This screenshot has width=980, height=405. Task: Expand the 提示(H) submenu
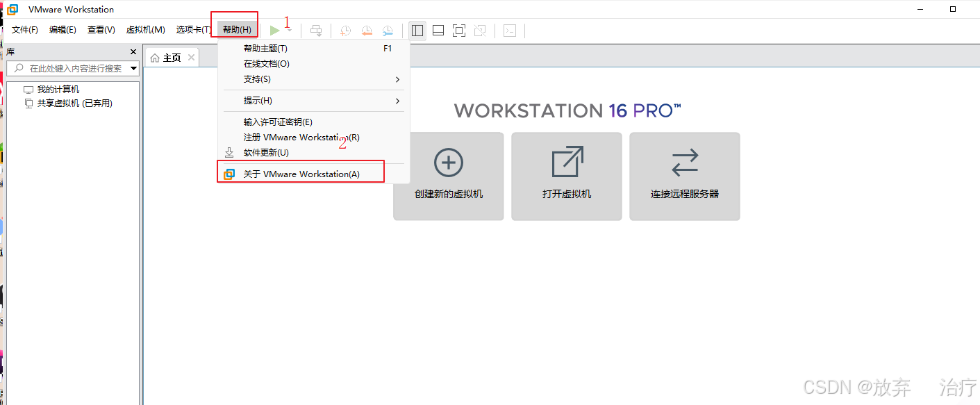(314, 101)
